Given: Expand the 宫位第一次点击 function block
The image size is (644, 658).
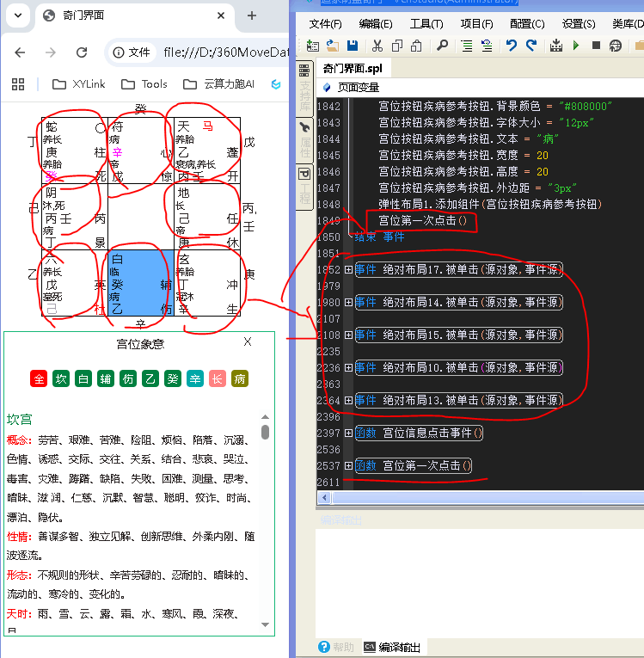Looking at the screenshot, I should (348, 466).
